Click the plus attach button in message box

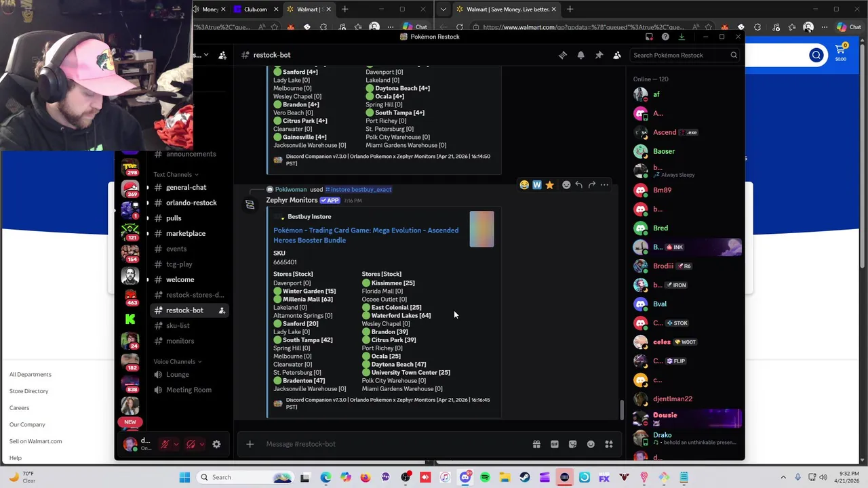coord(250,444)
